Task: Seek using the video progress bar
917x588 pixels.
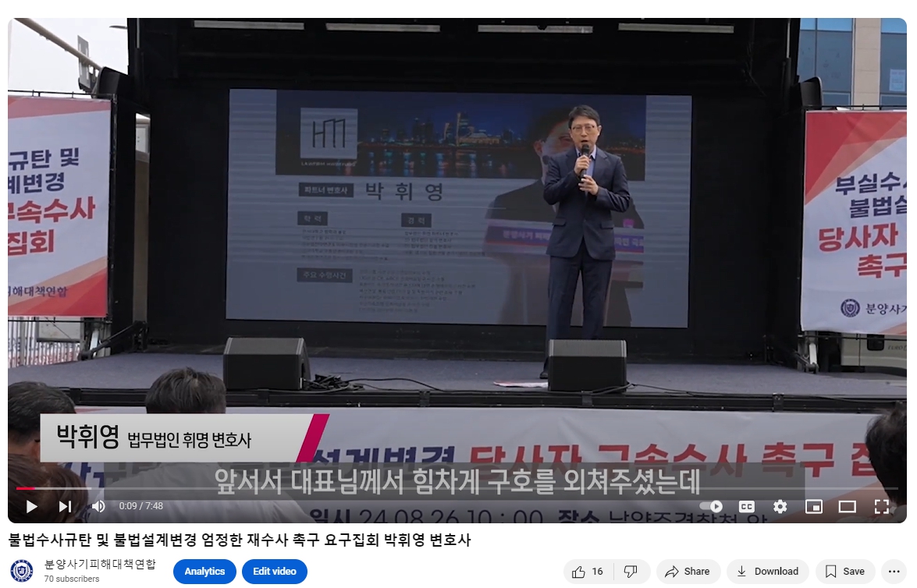Action: 457,488
